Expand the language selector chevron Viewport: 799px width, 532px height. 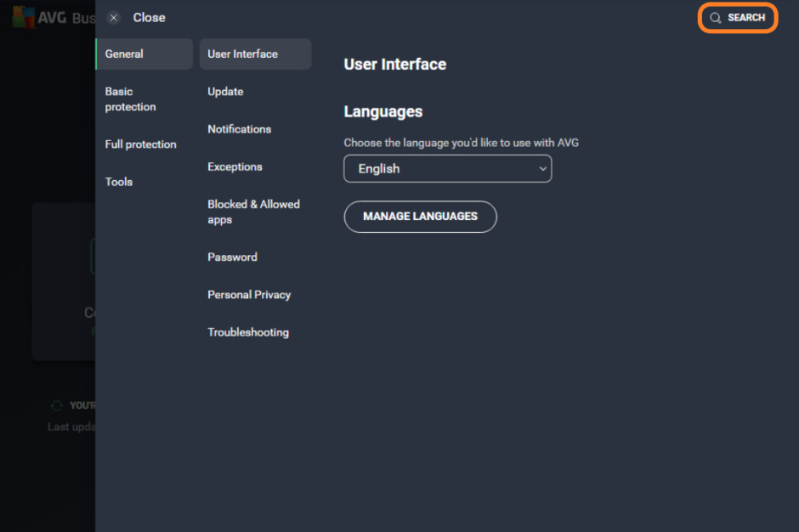point(542,168)
